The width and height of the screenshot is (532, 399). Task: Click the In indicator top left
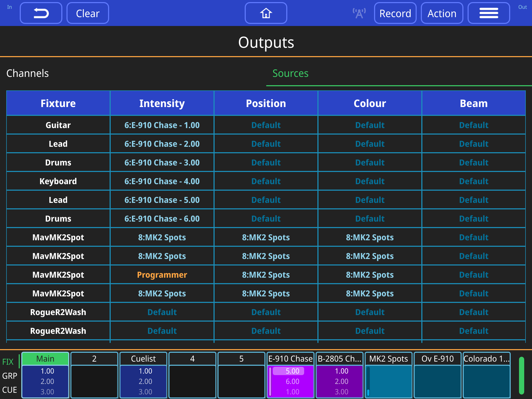coord(10,7)
